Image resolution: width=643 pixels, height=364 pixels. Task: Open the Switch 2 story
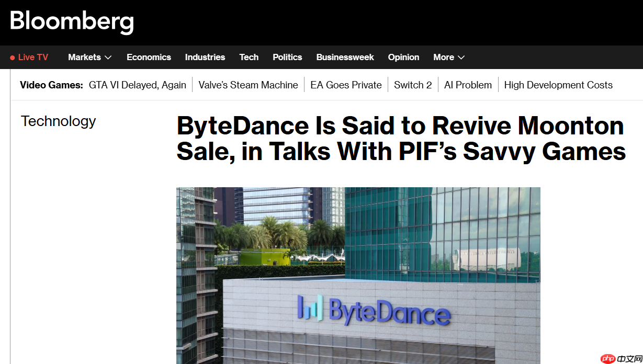tap(413, 85)
